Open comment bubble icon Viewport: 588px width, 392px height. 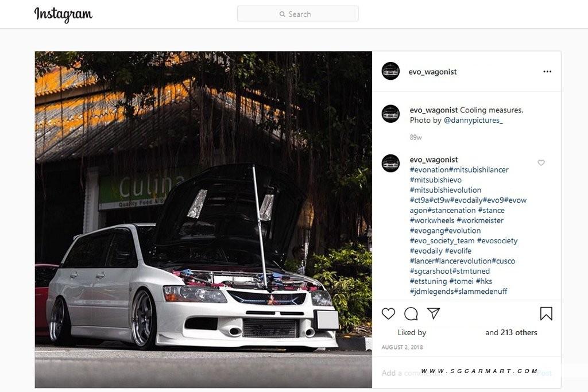(x=411, y=314)
